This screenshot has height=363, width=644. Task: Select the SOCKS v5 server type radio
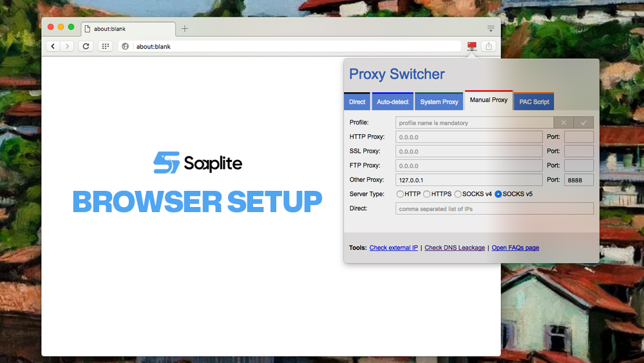pos(498,194)
